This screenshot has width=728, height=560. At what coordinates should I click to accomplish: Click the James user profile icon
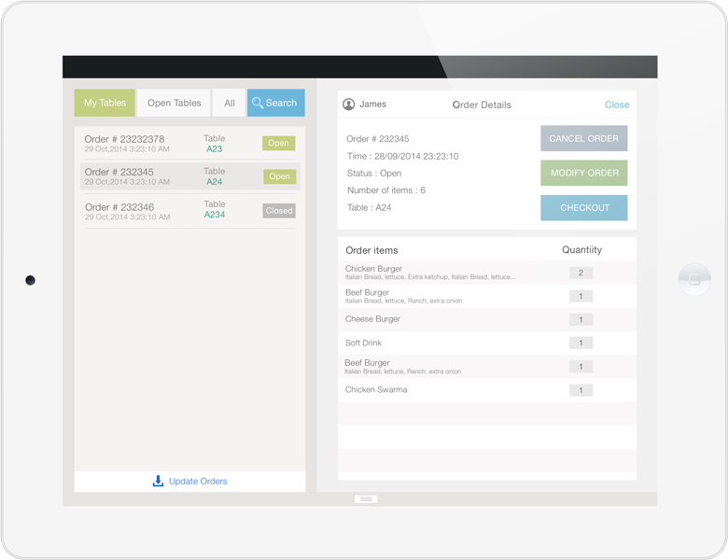pos(349,105)
